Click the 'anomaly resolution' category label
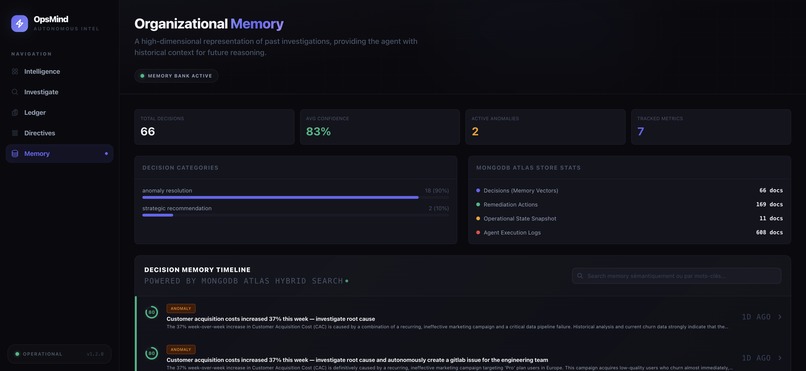This screenshot has width=806, height=371. [x=167, y=191]
